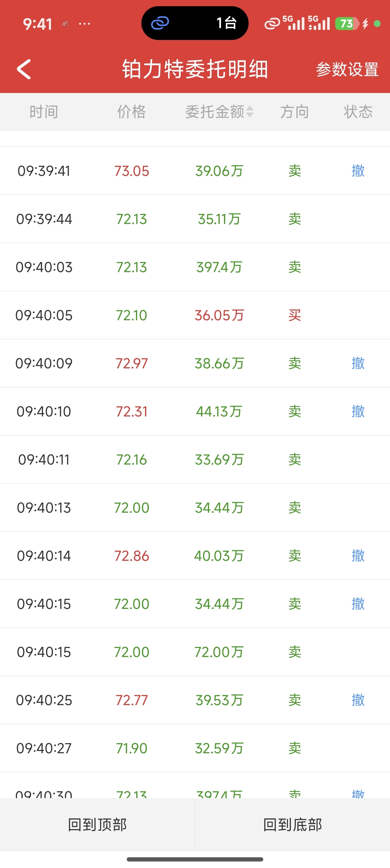Image resolution: width=390 pixels, height=868 pixels.
Task: Tap the three-dots status bar icon
Action: click(x=84, y=24)
